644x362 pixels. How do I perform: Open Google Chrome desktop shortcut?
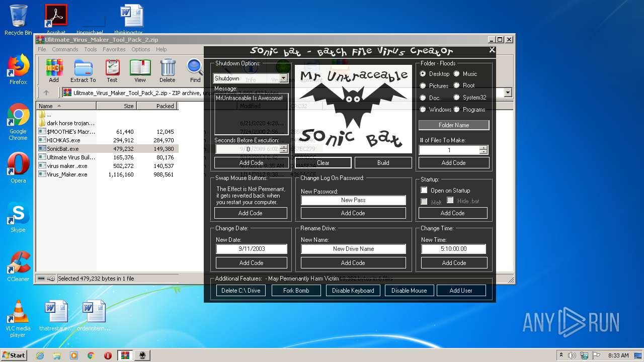tap(18, 122)
